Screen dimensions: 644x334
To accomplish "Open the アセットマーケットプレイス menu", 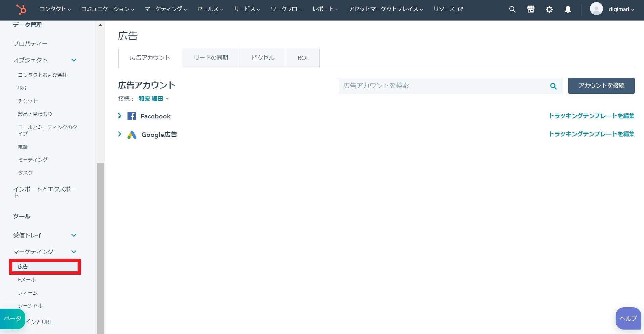I will click(386, 9).
